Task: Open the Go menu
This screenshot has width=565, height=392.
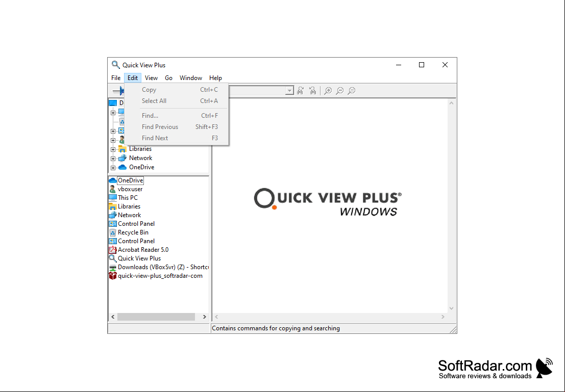Action: point(168,78)
